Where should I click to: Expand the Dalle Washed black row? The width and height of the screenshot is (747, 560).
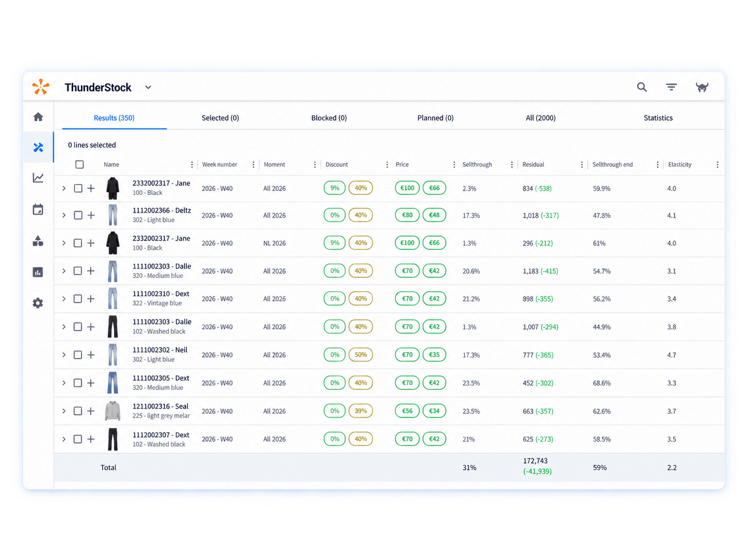pyautogui.click(x=64, y=327)
